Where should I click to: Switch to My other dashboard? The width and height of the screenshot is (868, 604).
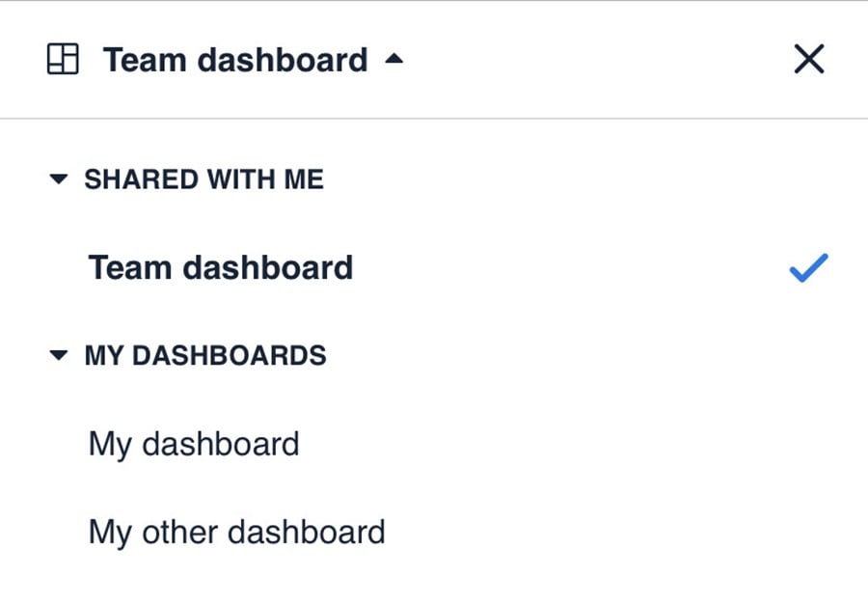(236, 532)
